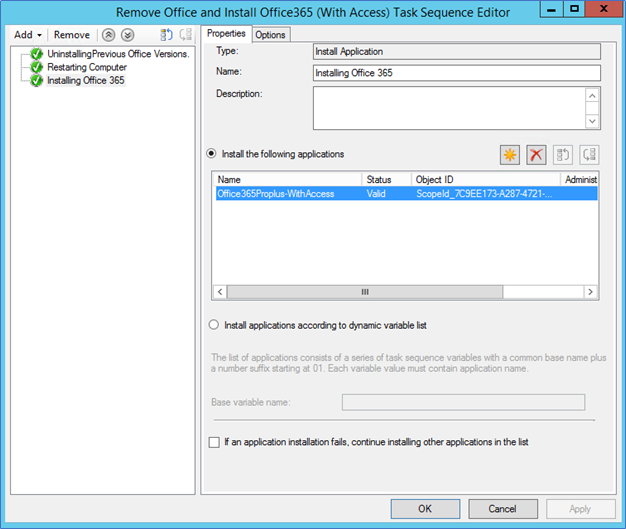
Task: Click the Apply button
Action: tap(580, 509)
